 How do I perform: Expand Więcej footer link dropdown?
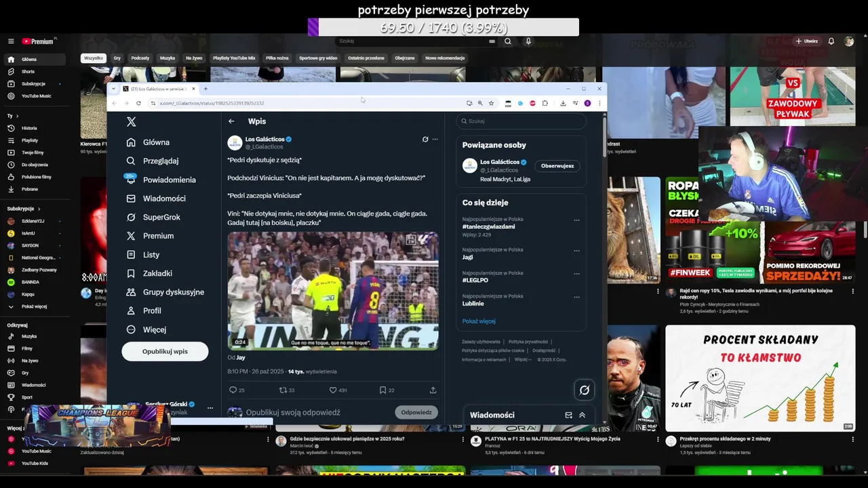pyautogui.click(x=522, y=359)
